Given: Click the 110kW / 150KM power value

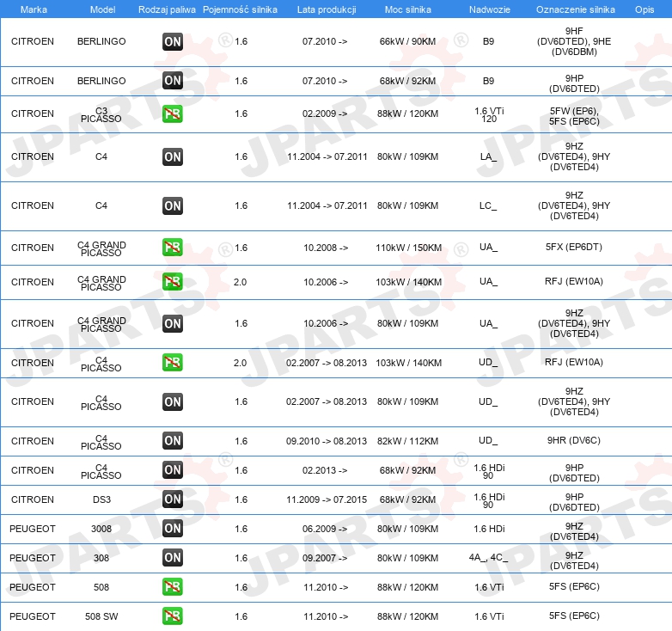Looking at the screenshot, I should [408, 248].
